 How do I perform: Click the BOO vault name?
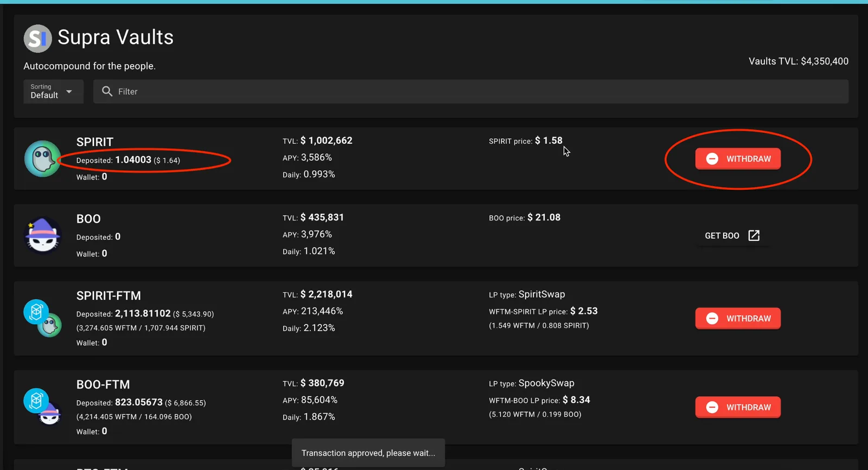pos(88,219)
